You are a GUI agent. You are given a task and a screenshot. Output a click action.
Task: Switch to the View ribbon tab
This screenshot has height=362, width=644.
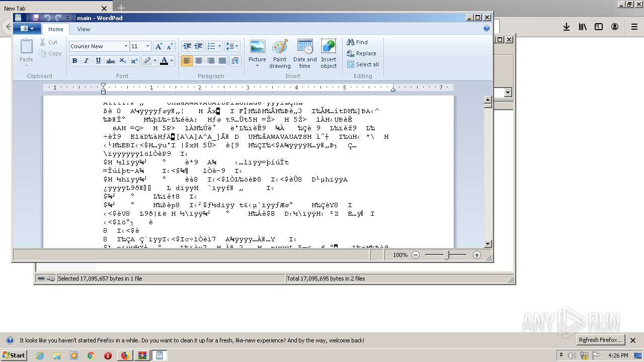point(84,29)
